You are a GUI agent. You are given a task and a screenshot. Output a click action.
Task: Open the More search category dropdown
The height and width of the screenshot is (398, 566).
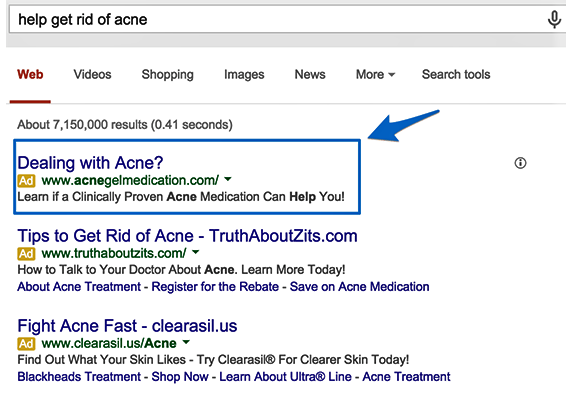click(375, 74)
